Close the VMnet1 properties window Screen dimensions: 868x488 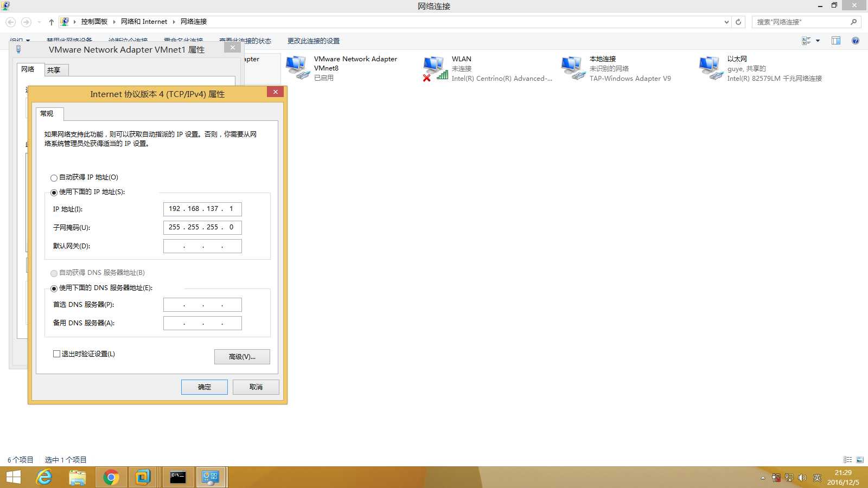tap(233, 48)
